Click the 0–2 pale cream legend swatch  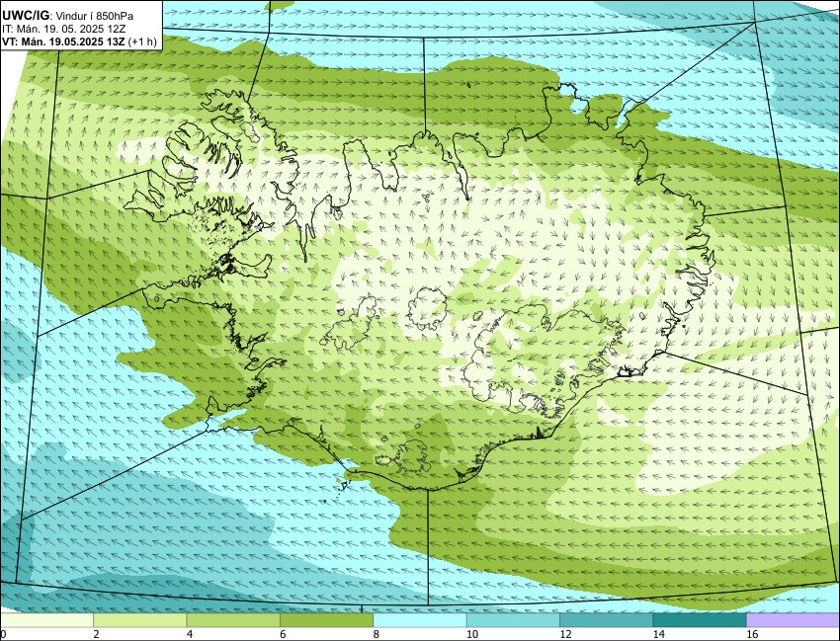coord(46,620)
